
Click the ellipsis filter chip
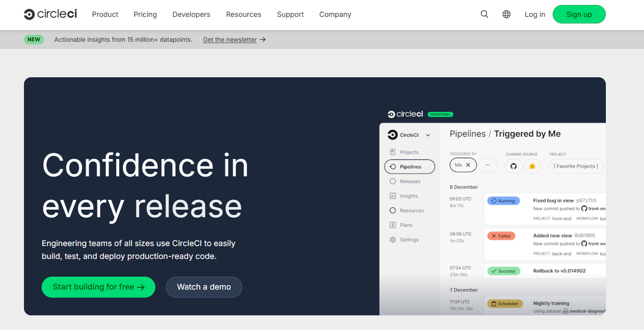[x=488, y=165]
